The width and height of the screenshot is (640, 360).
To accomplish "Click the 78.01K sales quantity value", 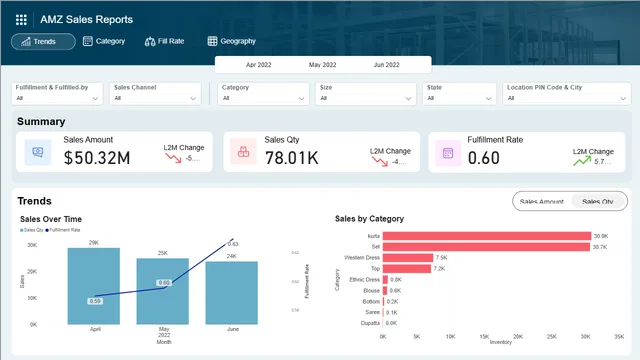I will [x=291, y=158].
